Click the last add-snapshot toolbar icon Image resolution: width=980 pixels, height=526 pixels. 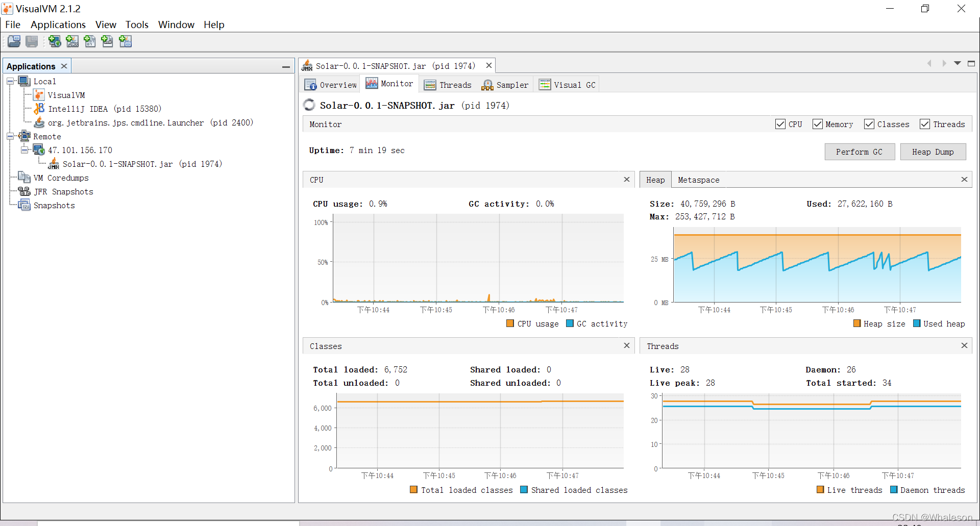pyautogui.click(x=125, y=41)
